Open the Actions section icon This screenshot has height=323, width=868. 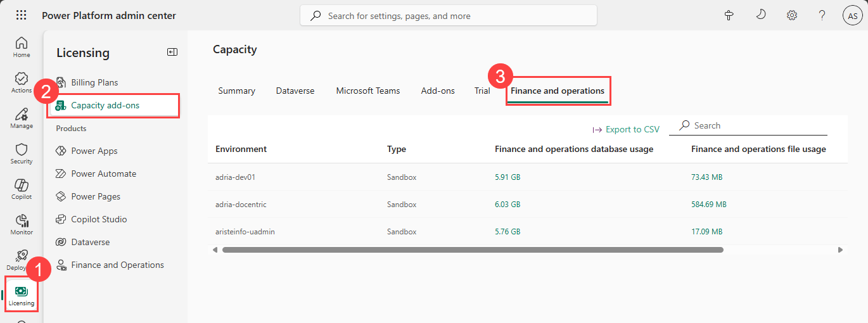pyautogui.click(x=22, y=82)
